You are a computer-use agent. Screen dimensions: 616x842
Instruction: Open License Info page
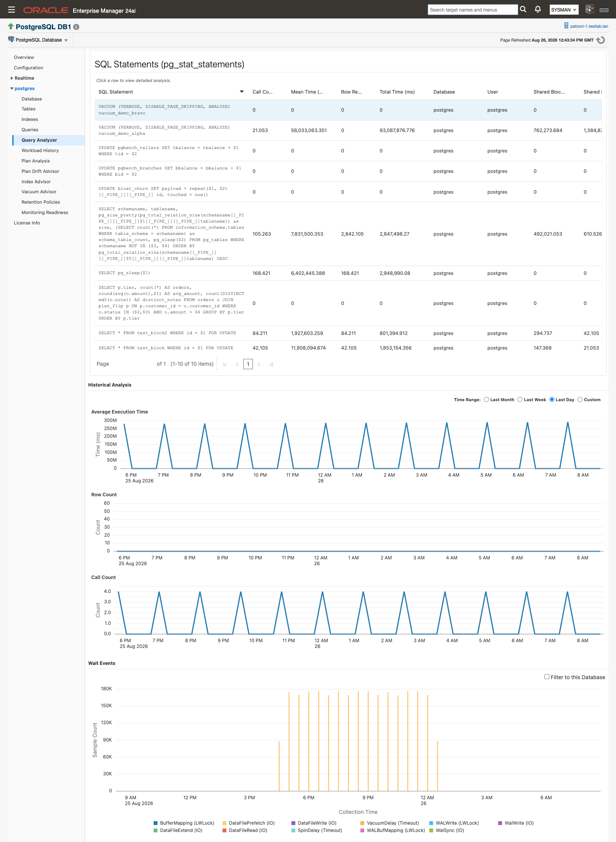(27, 223)
